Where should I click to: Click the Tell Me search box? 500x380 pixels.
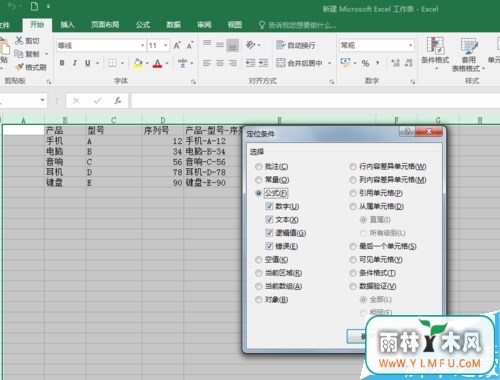click(x=298, y=25)
